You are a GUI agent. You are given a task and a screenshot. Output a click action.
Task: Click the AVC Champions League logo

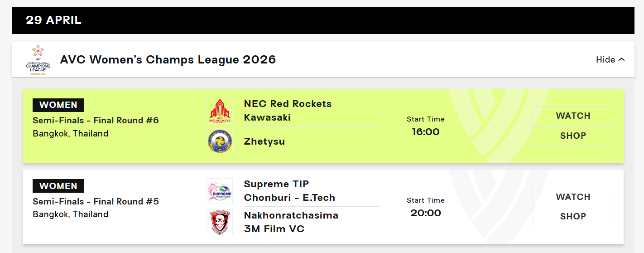pyautogui.click(x=38, y=60)
